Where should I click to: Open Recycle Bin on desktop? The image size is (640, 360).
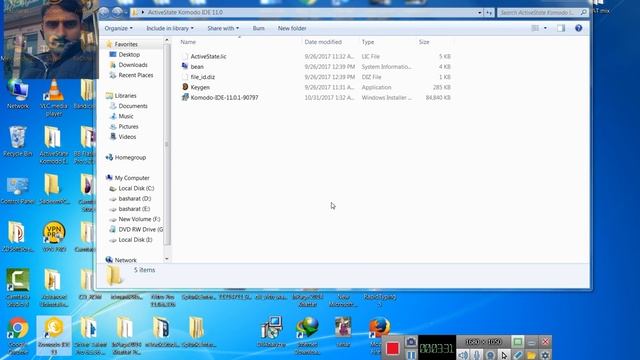tap(18, 141)
